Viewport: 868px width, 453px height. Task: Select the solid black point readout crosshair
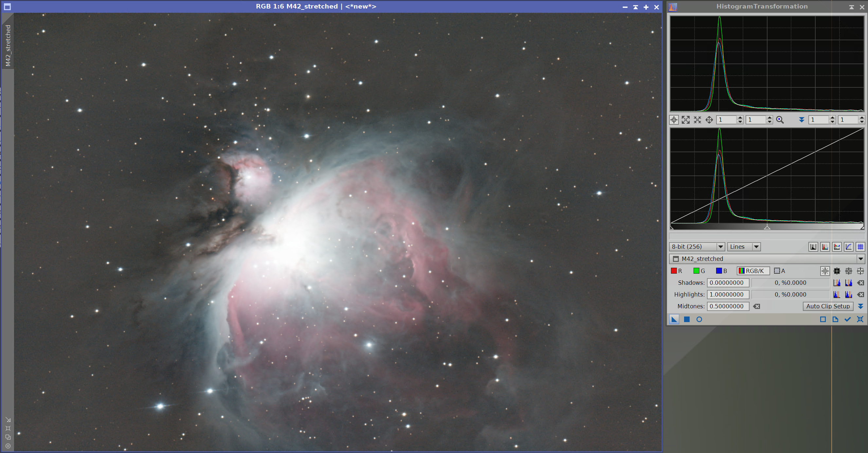(837, 271)
